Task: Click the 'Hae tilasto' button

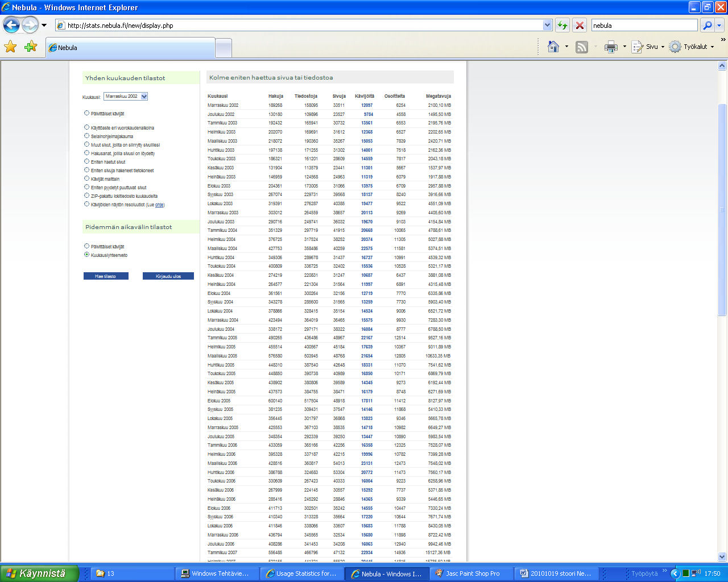Action: coord(106,276)
